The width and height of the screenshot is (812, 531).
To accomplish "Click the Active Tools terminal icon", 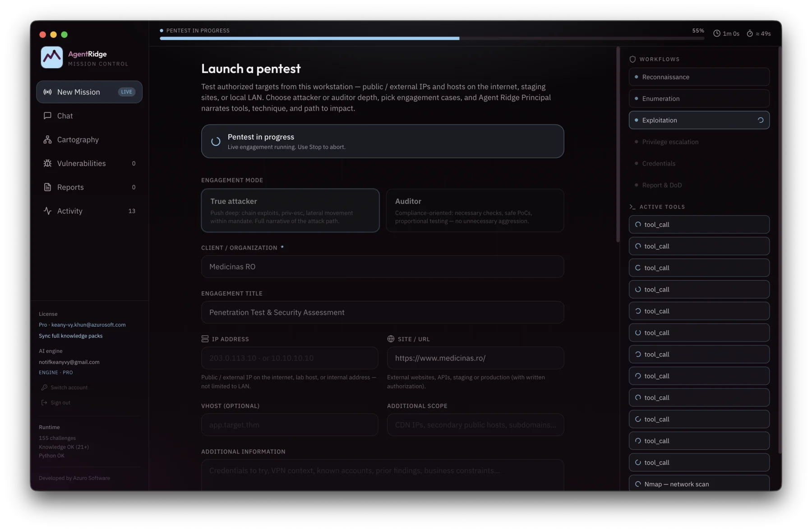I will [632, 207].
